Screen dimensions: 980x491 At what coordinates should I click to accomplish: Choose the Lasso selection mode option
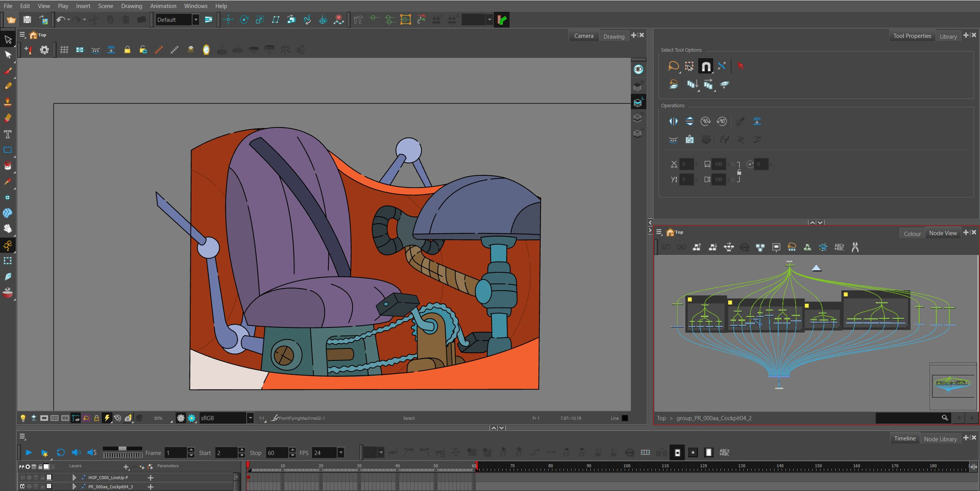(673, 66)
